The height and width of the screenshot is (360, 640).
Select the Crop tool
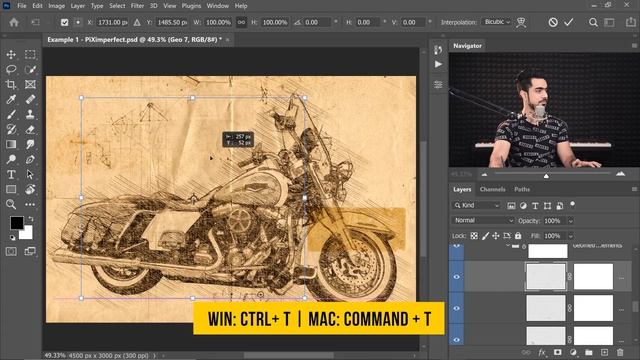point(11,84)
